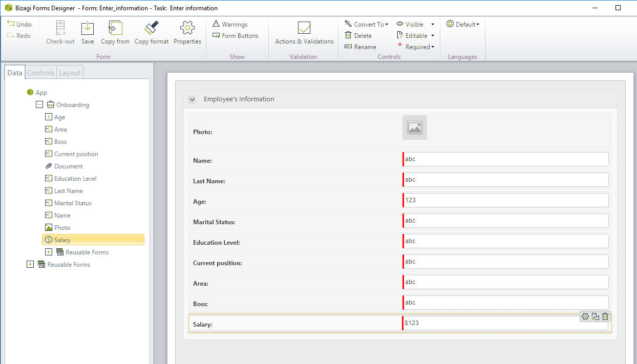Click the Undo button

click(19, 24)
